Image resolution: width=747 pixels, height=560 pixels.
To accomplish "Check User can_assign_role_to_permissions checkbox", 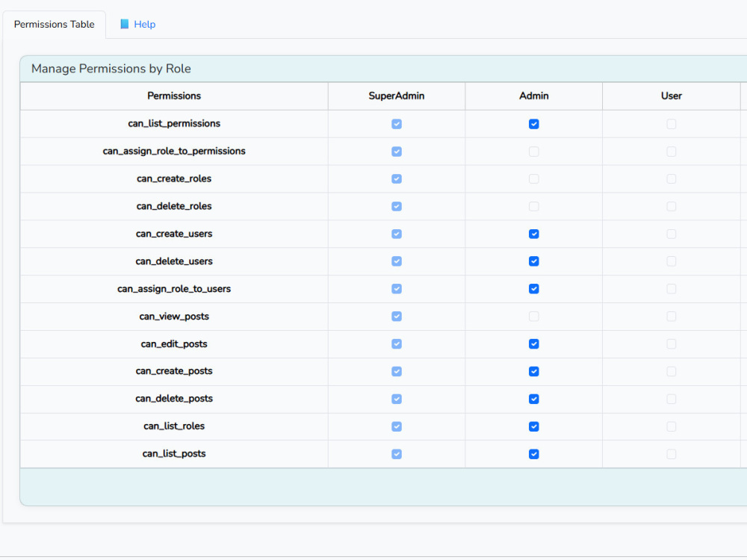I will coord(672,152).
